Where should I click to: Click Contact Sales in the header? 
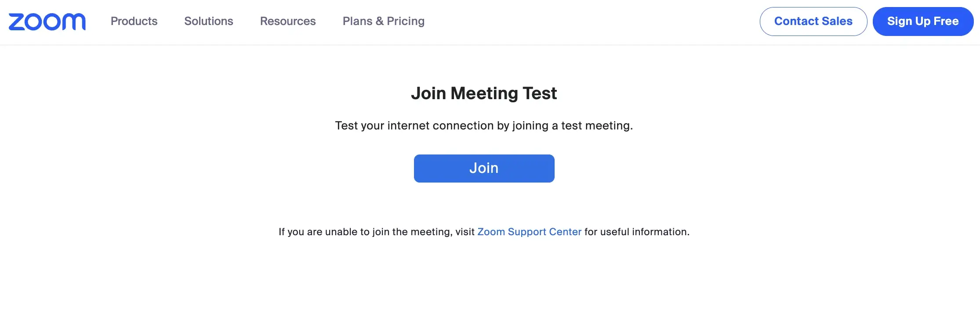(x=813, y=21)
